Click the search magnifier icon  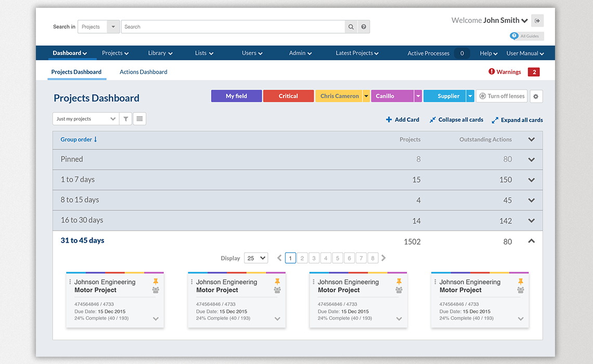tap(351, 27)
